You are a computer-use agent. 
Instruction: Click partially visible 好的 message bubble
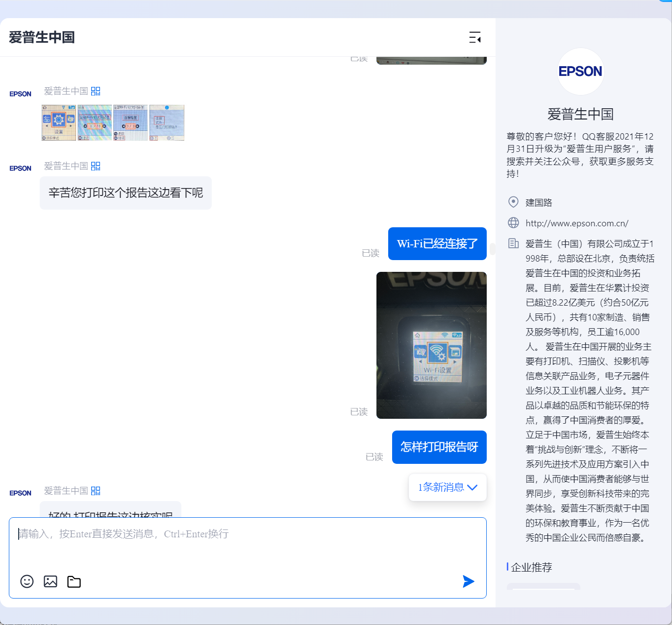[110, 509]
